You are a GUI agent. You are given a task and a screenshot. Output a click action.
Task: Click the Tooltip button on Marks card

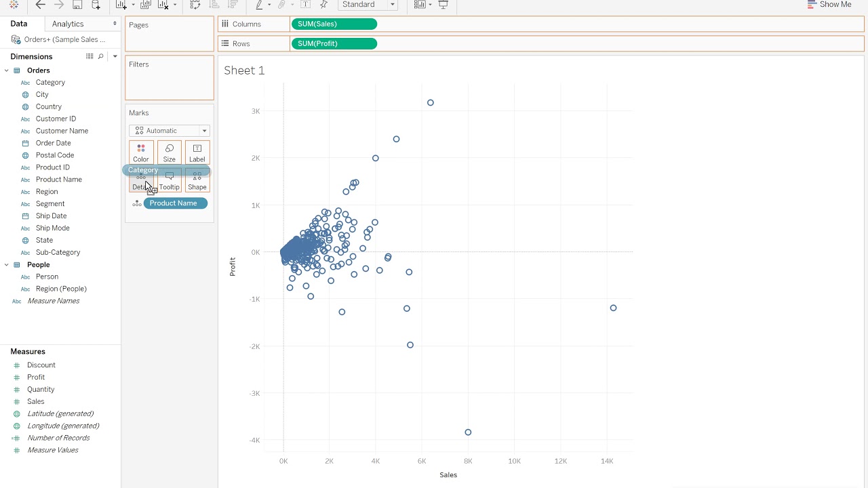click(x=170, y=180)
